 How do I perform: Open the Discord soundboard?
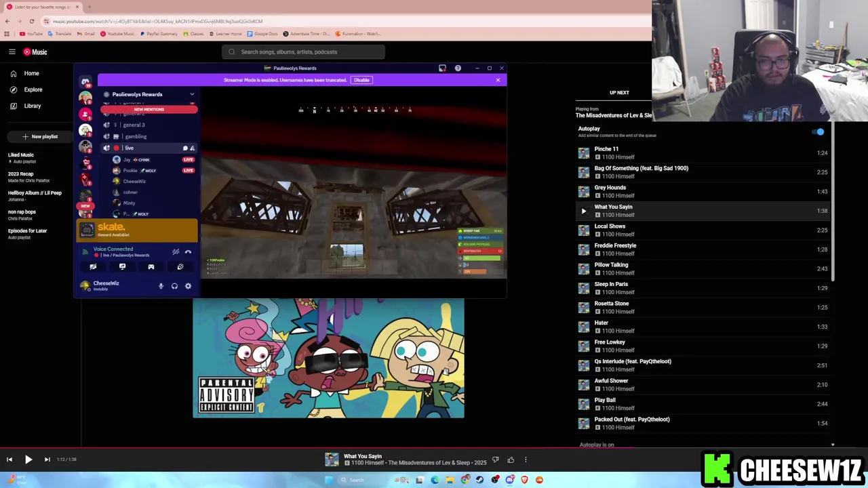pos(180,266)
